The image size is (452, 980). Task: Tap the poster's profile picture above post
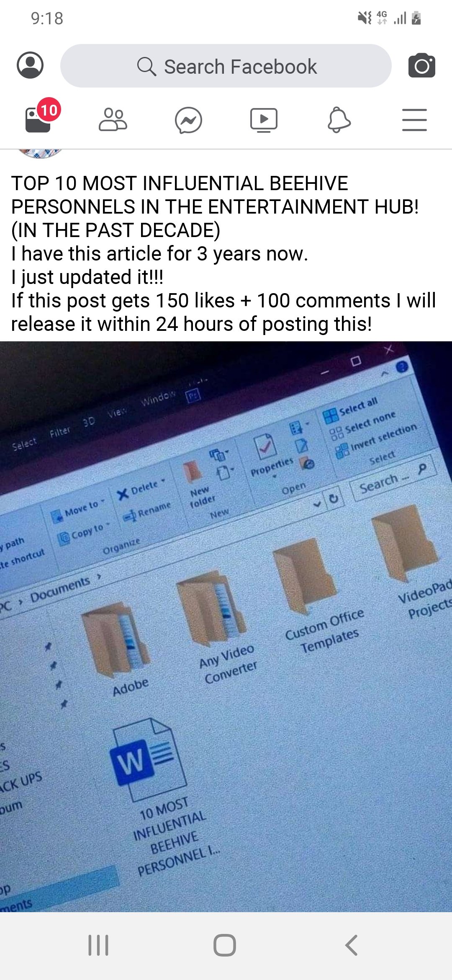(40, 154)
